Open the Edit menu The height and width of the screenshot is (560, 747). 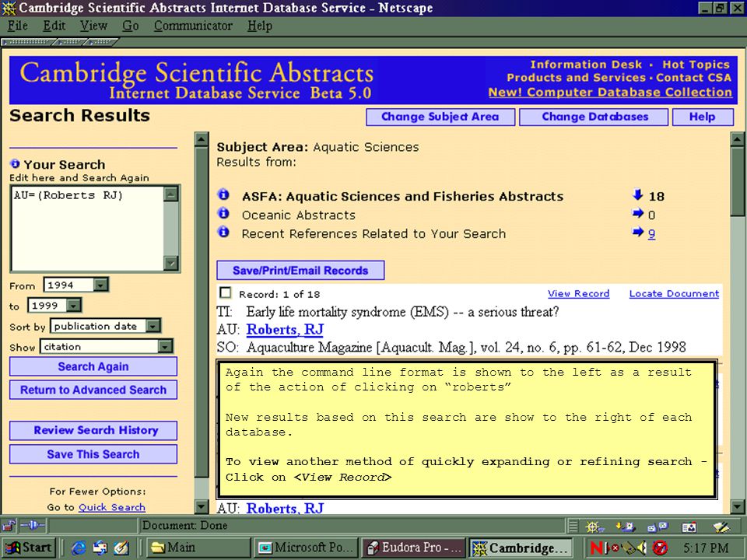54,26
